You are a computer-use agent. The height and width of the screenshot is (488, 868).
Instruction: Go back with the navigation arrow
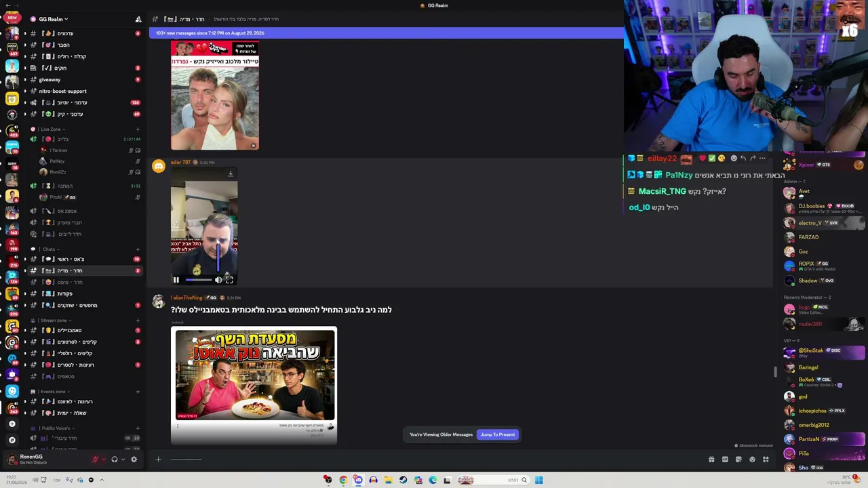click(7, 5)
